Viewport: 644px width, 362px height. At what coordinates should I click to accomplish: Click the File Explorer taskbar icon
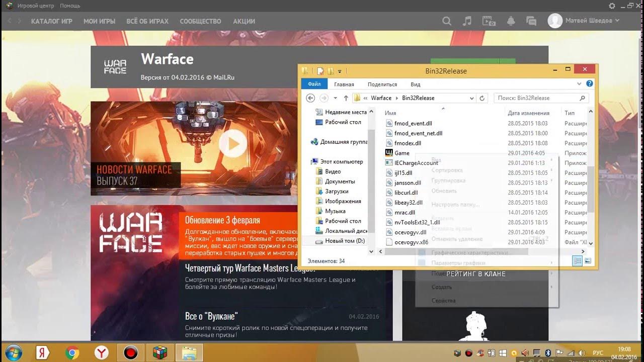pyautogui.click(x=189, y=353)
